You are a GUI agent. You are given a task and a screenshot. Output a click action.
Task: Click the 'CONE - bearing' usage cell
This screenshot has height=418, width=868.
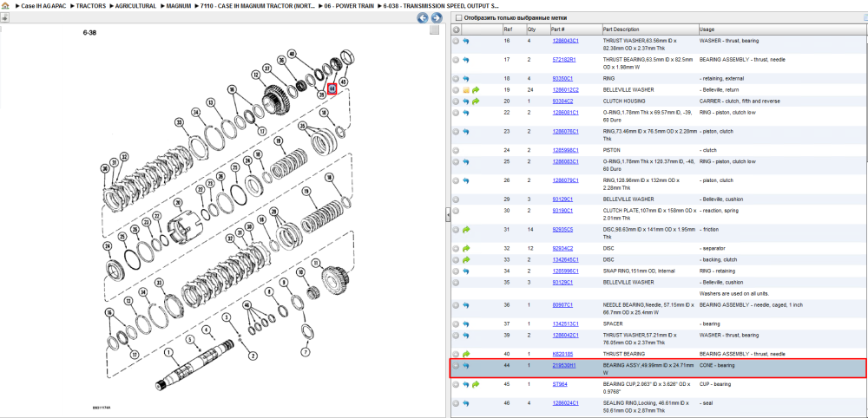tap(716, 365)
